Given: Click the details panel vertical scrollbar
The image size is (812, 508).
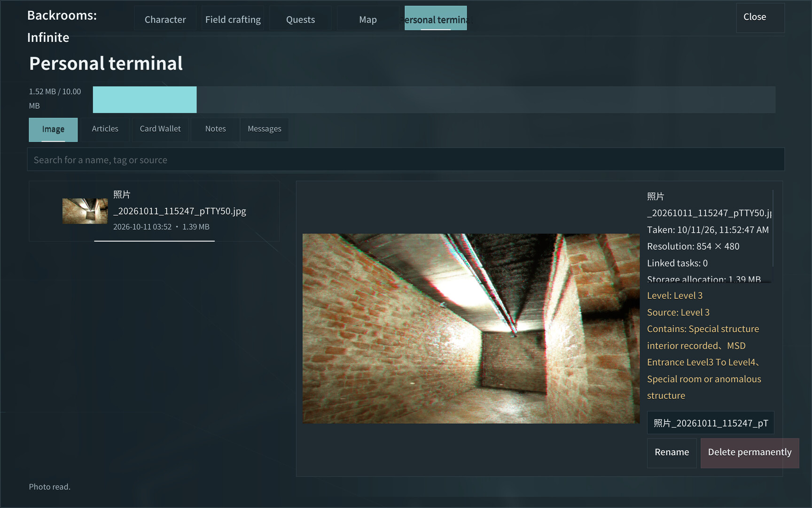Looking at the screenshot, I should 773,229.
